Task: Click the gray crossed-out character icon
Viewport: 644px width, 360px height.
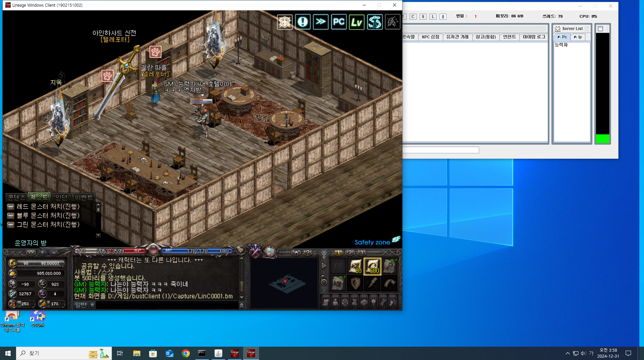Action: click(x=393, y=22)
